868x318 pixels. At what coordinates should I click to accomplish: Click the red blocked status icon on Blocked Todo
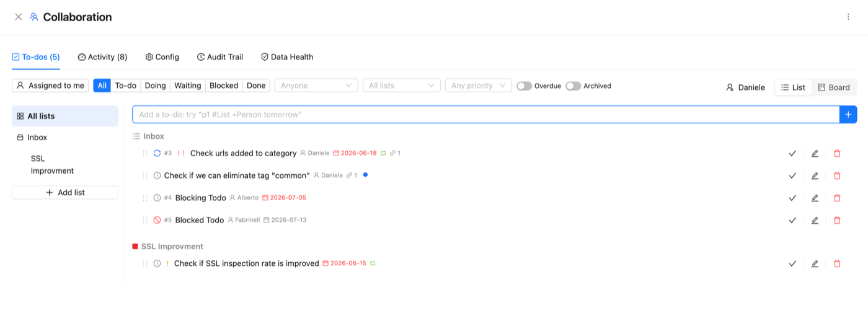pyautogui.click(x=157, y=220)
